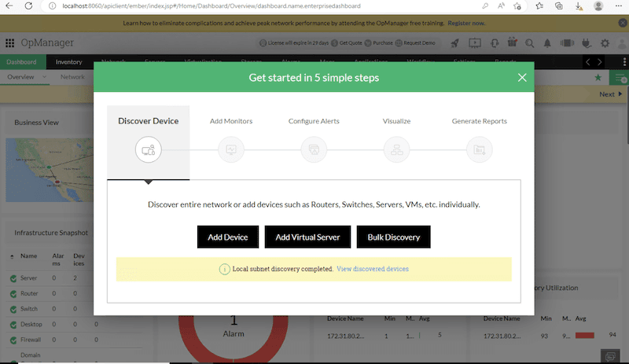Click the browser back arrow
The height and width of the screenshot is (364, 629).
coord(9,6)
